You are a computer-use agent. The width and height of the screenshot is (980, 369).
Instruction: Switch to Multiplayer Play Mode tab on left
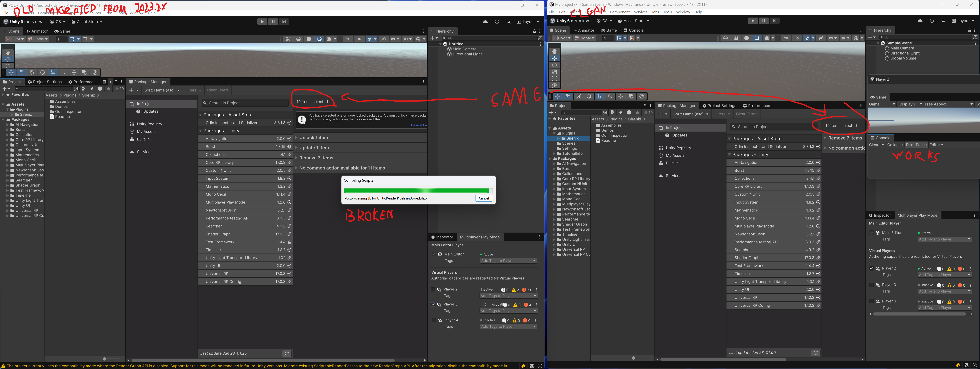tap(479, 237)
